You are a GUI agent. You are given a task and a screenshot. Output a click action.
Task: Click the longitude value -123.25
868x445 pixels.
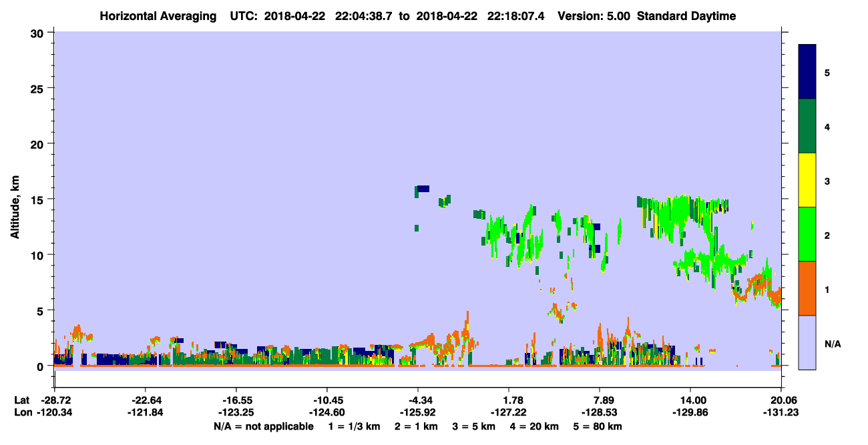[236, 412]
